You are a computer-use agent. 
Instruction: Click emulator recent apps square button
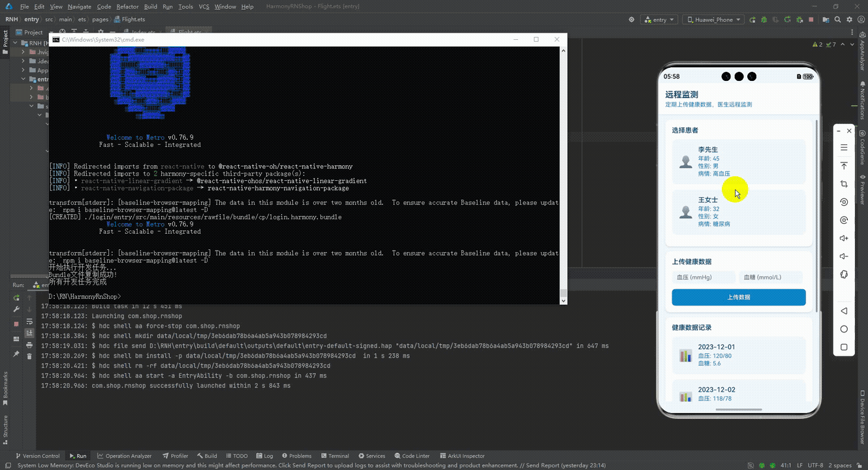coord(844,347)
